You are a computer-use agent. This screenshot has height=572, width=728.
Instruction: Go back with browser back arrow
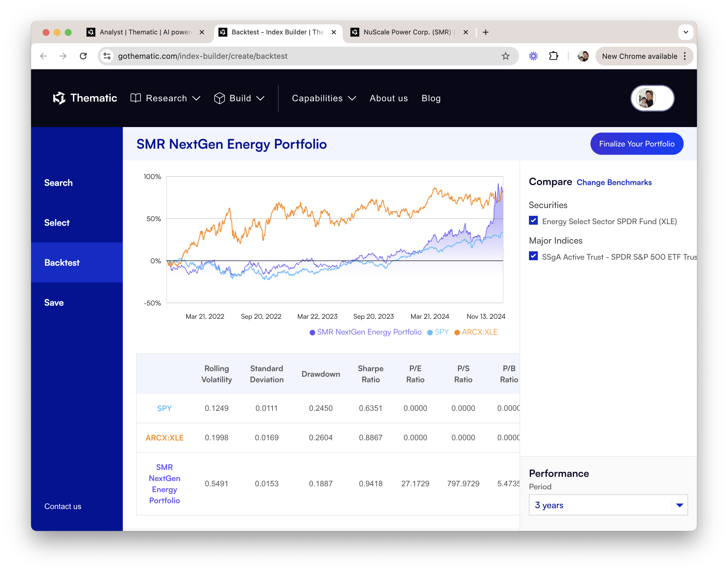(43, 56)
